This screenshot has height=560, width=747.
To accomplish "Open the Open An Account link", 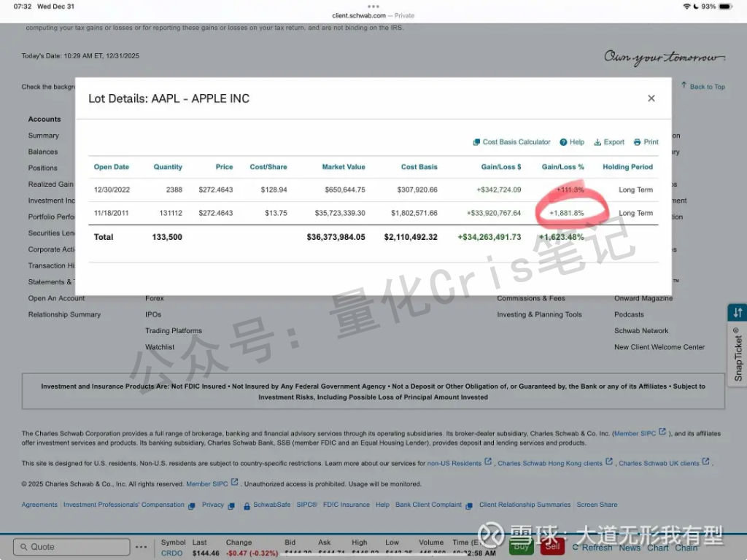I will [56, 298].
